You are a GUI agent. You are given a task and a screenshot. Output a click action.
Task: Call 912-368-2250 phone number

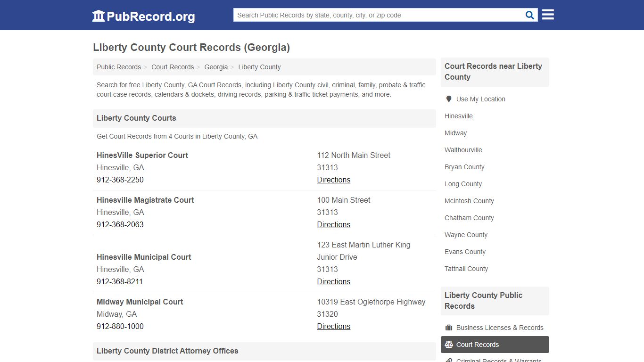click(x=120, y=180)
